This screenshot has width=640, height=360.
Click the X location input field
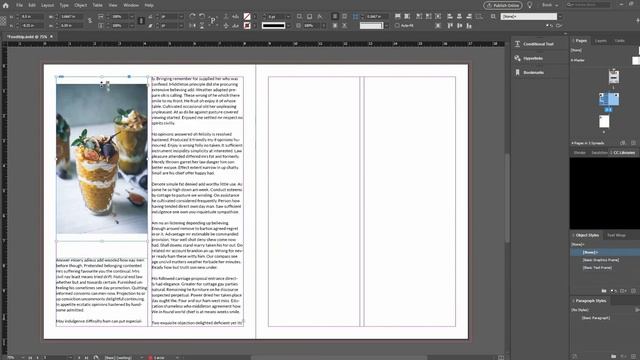(x=32, y=16)
